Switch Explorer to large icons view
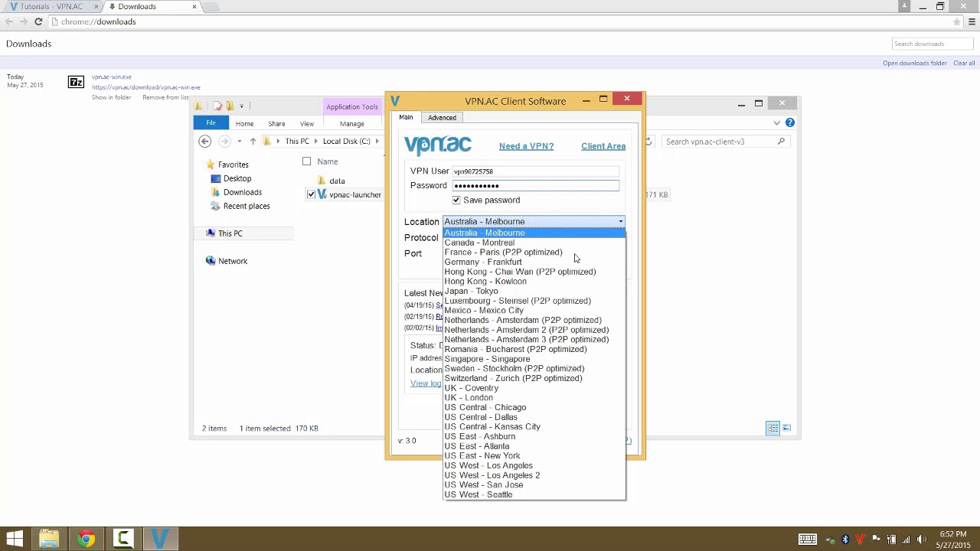 (786, 428)
